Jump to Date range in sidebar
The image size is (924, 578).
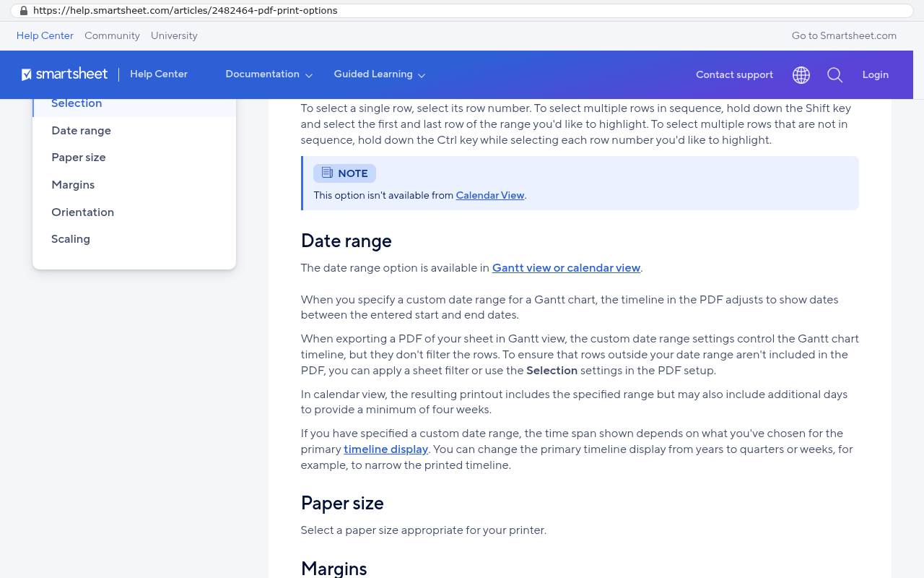[x=81, y=131]
